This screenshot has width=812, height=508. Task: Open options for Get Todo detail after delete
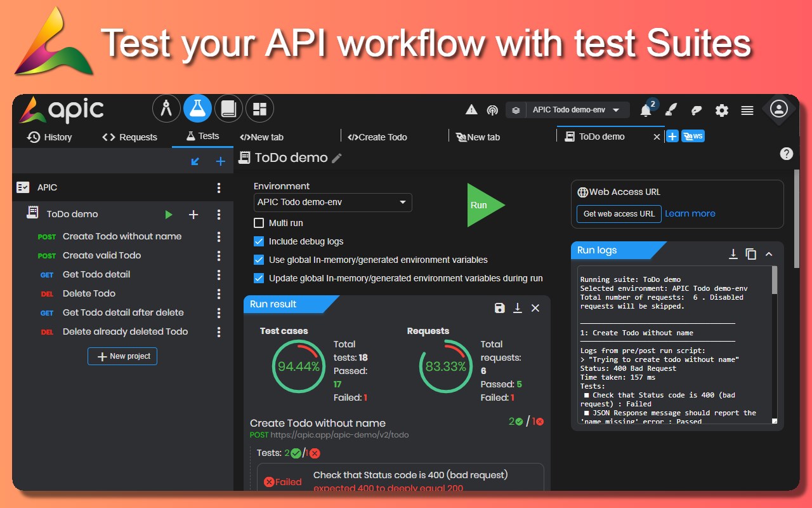click(219, 312)
